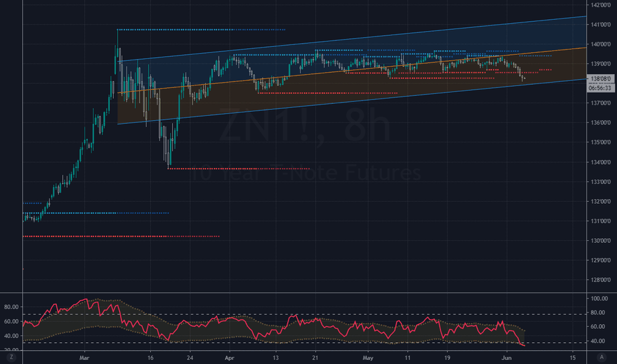The height and width of the screenshot is (364, 617).
Task: Click the Apr date on time axis
Action: pyautogui.click(x=230, y=357)
